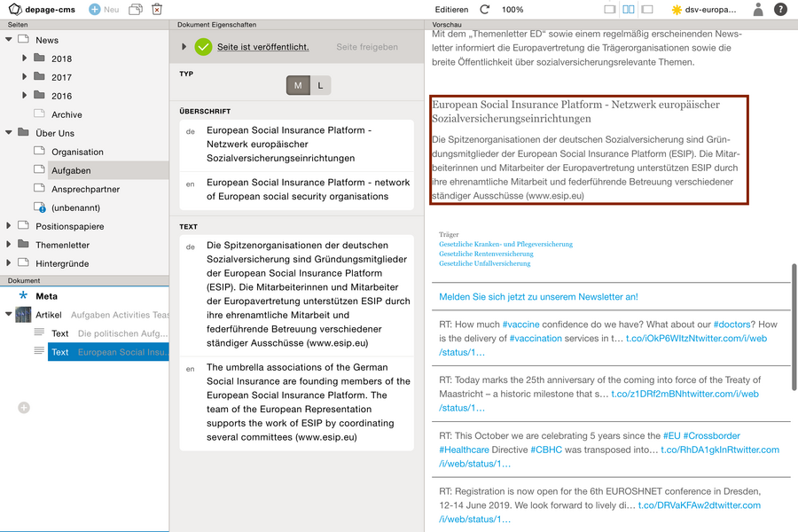Collapse the Artikel node arrow

click(x=9, y=314)
